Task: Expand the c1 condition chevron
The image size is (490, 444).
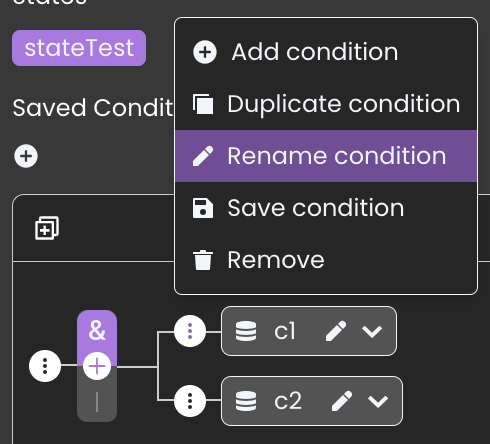Action: [372, 332]
